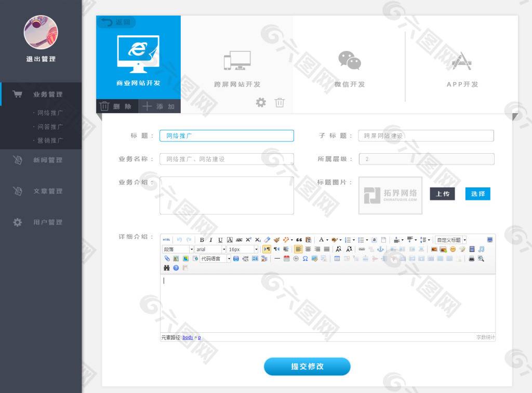Click 退出管理 logout link
Image resolution: width=532 pixels, height=393 pixels.
41,59
